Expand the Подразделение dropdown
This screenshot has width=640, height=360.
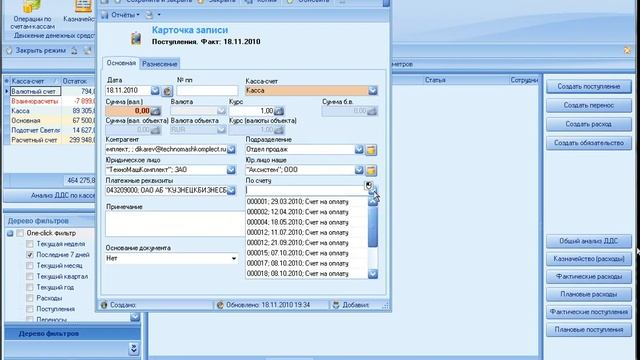click(x=359, y=149)
